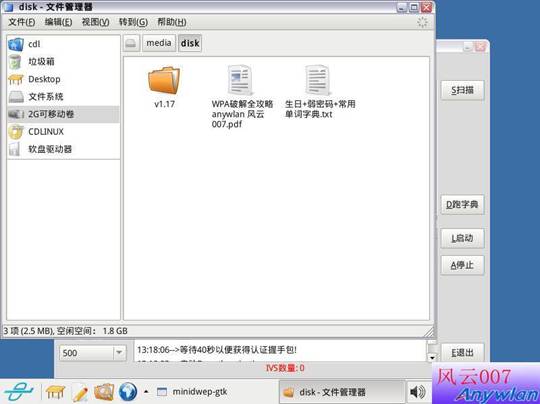Open the 视图(V) menu
The height and width of the screenshot is (404, 540).
[x=95, y=22]
